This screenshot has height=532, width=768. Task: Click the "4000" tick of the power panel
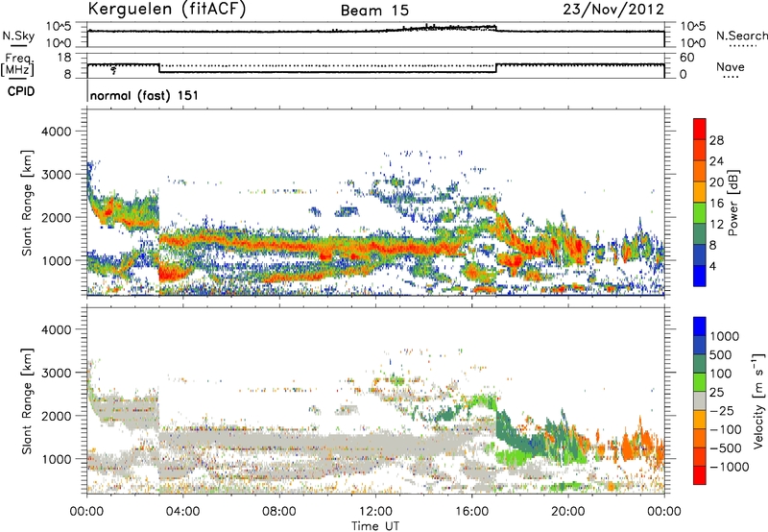(57, 132)
